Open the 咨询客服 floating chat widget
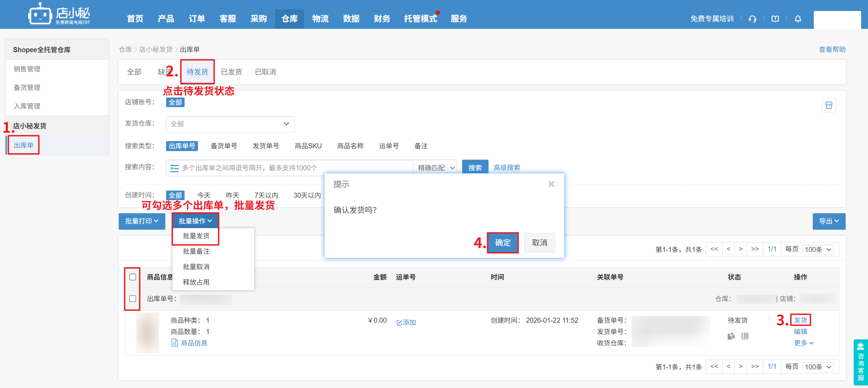This screenshot has height=388, width=868. coord(860,362)
